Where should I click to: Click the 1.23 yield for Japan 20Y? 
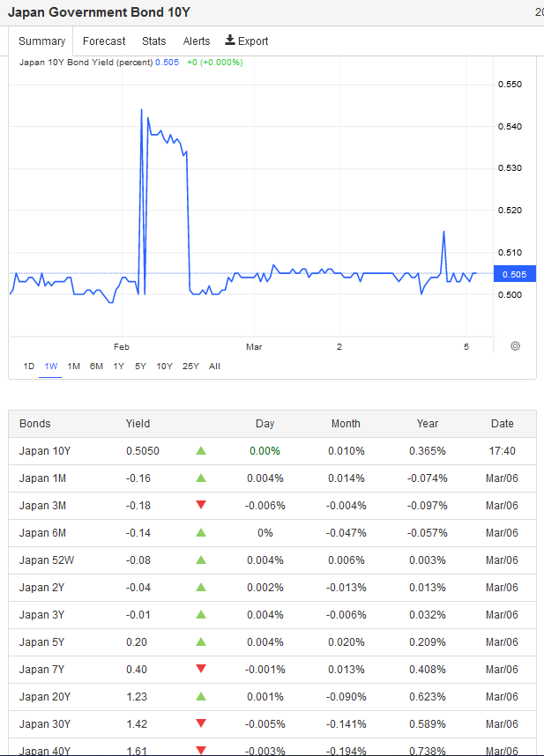tap(137, 697)
